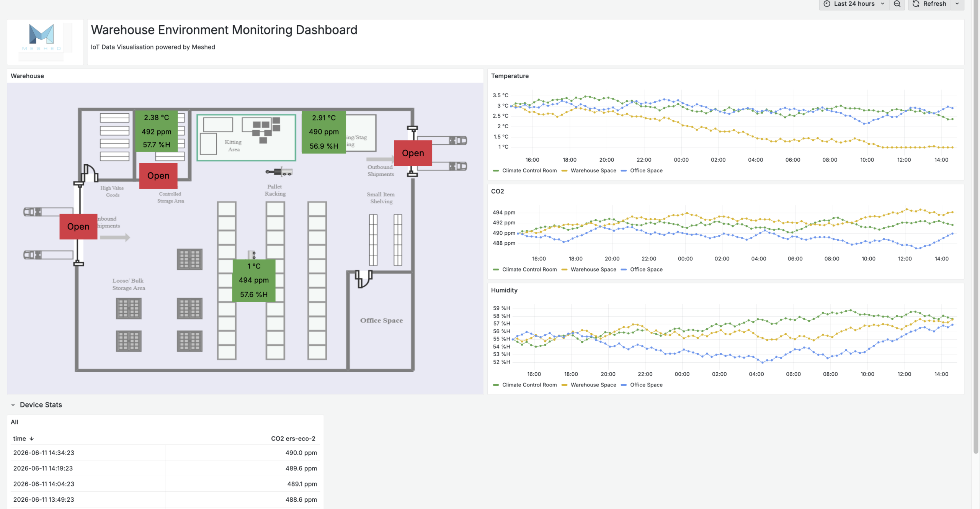Click the 494 ppm pallet racking reading

point(253,280)
